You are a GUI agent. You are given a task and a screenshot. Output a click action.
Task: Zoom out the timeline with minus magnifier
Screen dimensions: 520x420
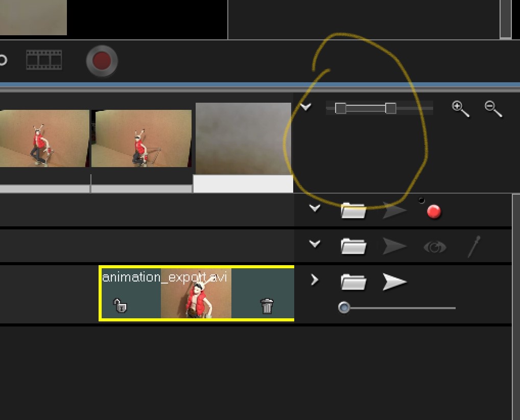pos(493,109)
